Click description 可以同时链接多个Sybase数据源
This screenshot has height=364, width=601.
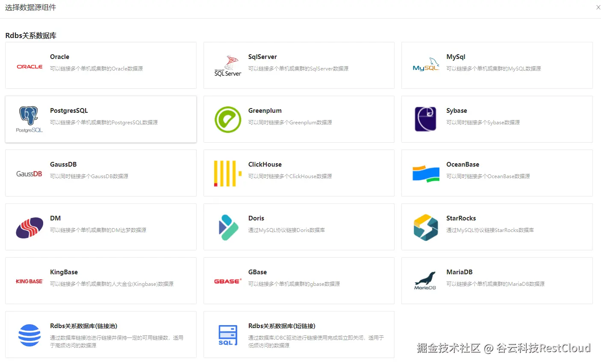(x=483, y=123)
